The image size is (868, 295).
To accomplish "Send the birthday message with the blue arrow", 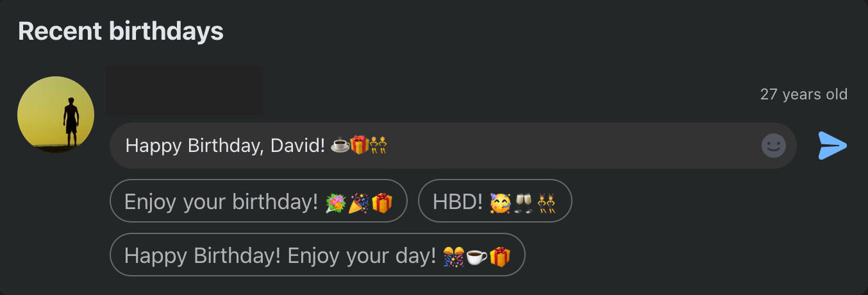I will [x=832, y=146].
